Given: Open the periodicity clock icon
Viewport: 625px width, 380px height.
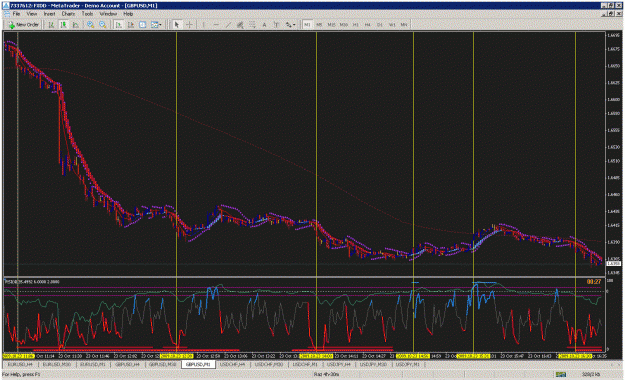Looking at the screenshot, I should tap(142, 25).
